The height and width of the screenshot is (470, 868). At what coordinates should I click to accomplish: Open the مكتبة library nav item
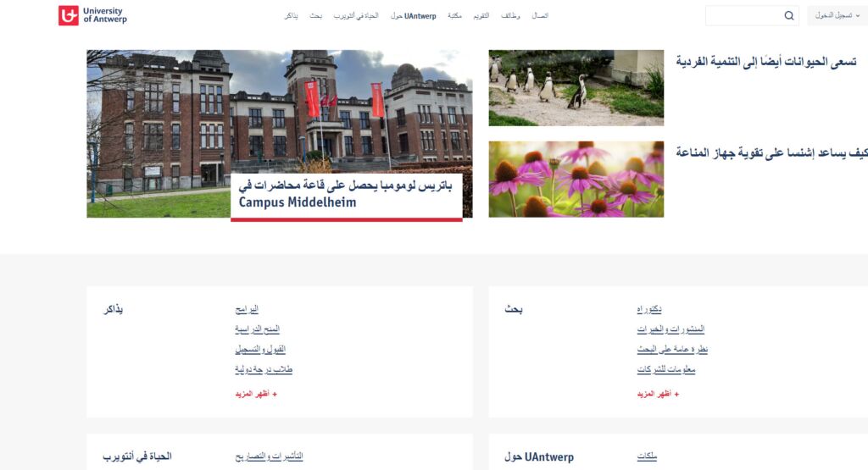coord(454,16)
